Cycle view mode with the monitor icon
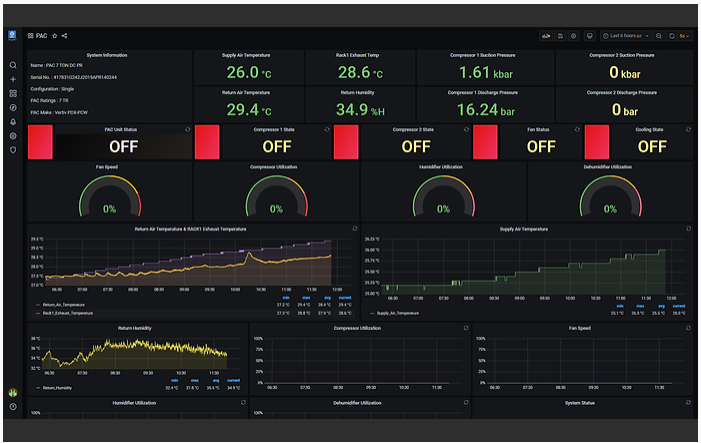The width and height of the screenshot is (701, 443). (x=590, y=36)
